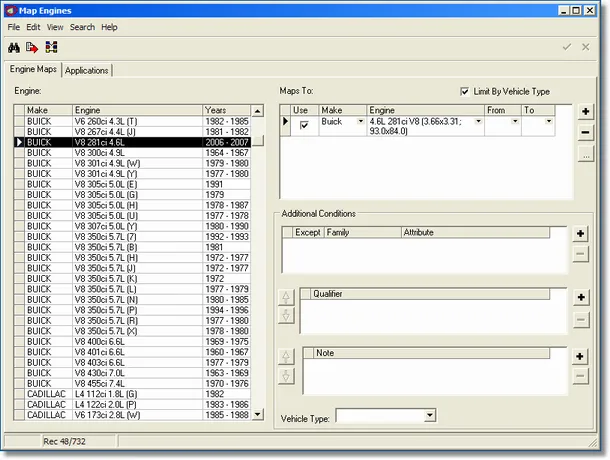Select row V6 260ci 4.3L (T)

point(132,121)
